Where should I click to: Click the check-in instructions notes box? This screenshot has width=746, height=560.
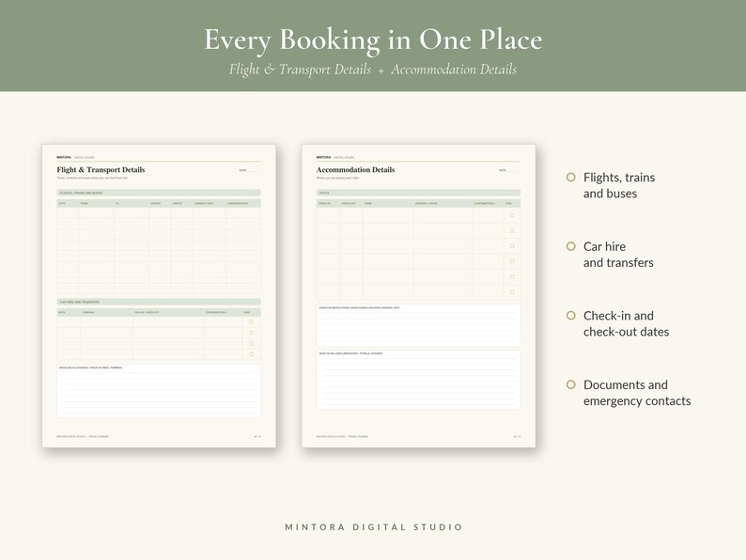[418, 325]
